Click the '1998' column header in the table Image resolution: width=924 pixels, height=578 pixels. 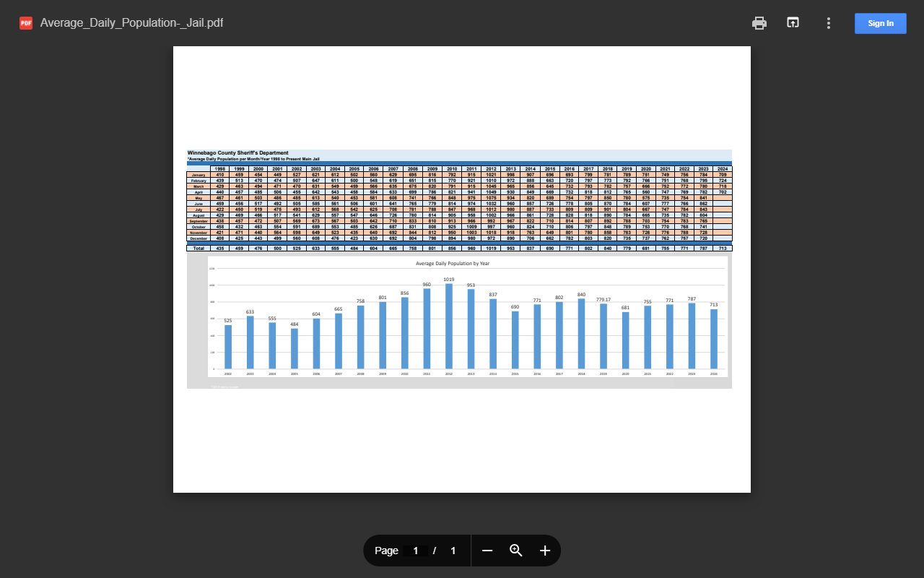point(219,169)
